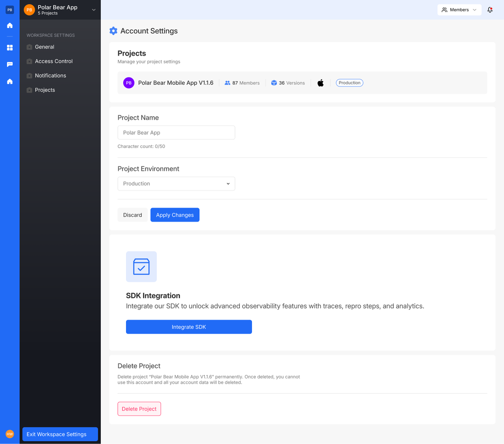The image size is (504, 444).
Task: Open the chat messages icon in left rail
Action: pyautogui.click(x=10, y=64)
